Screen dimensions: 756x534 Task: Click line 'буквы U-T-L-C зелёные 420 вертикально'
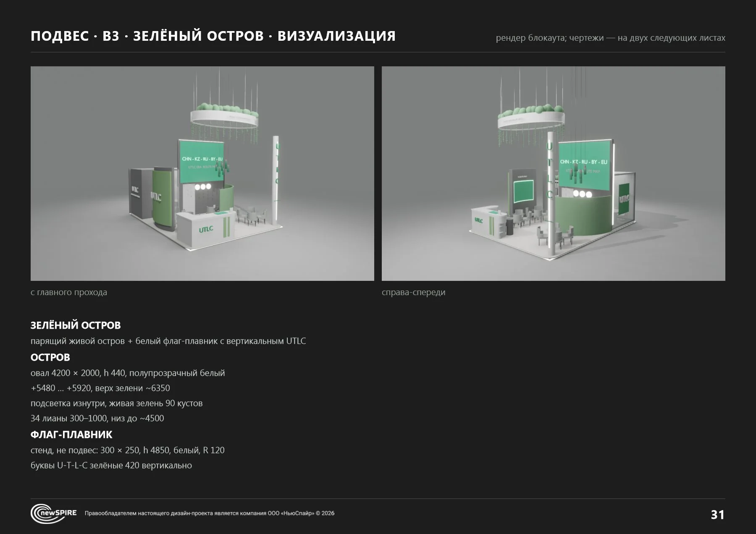click(111, 465)
